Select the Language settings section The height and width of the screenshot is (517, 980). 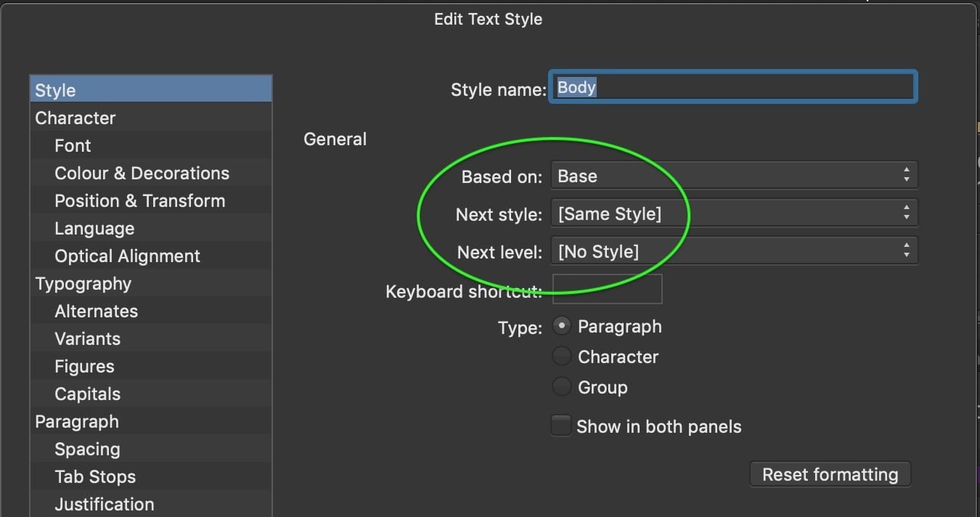(x=94, y=228)
